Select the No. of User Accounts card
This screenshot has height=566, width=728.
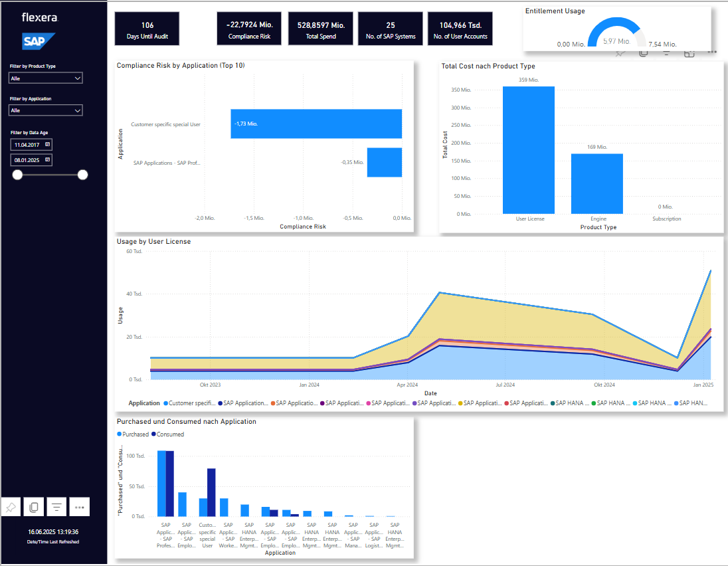point(460,29)
